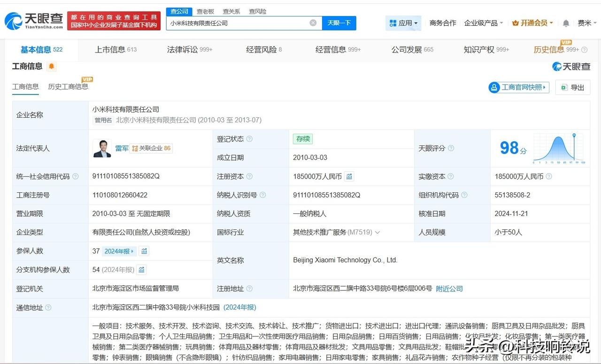Click the orange bell beside 工商信息 heading
601x364 pixels.
(51, 67)
